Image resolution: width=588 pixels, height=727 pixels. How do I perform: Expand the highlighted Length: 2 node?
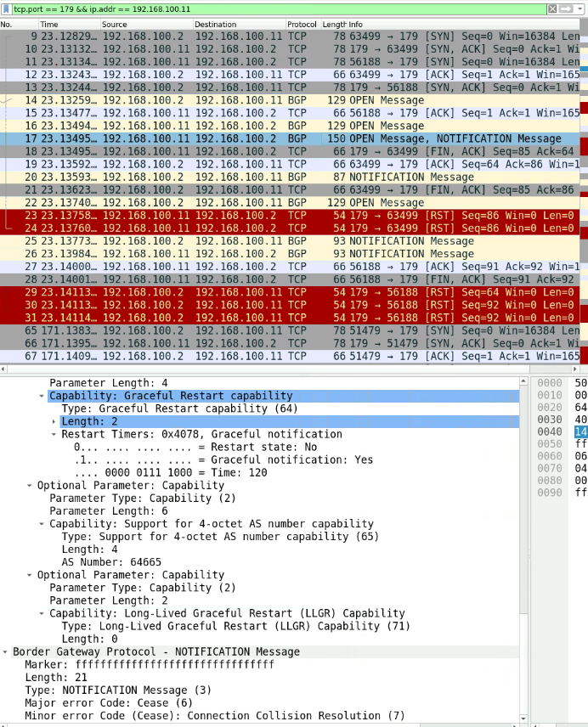[x=54, y=421]
